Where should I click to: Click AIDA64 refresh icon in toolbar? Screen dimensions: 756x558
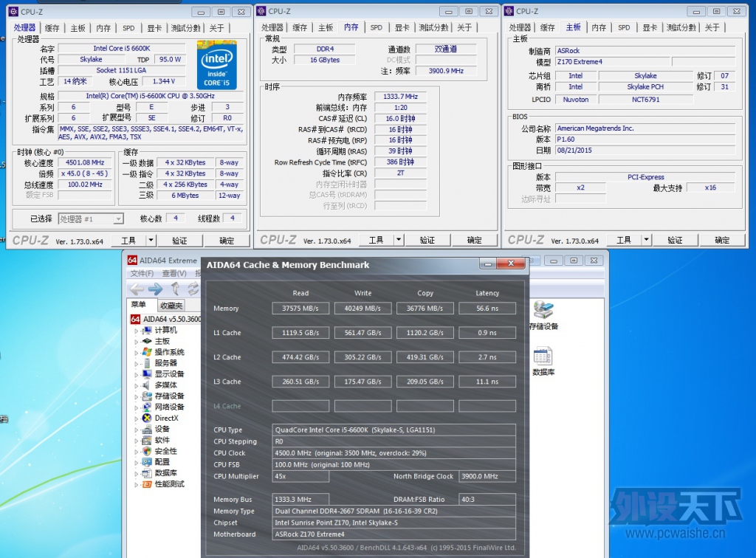(193, 289)
